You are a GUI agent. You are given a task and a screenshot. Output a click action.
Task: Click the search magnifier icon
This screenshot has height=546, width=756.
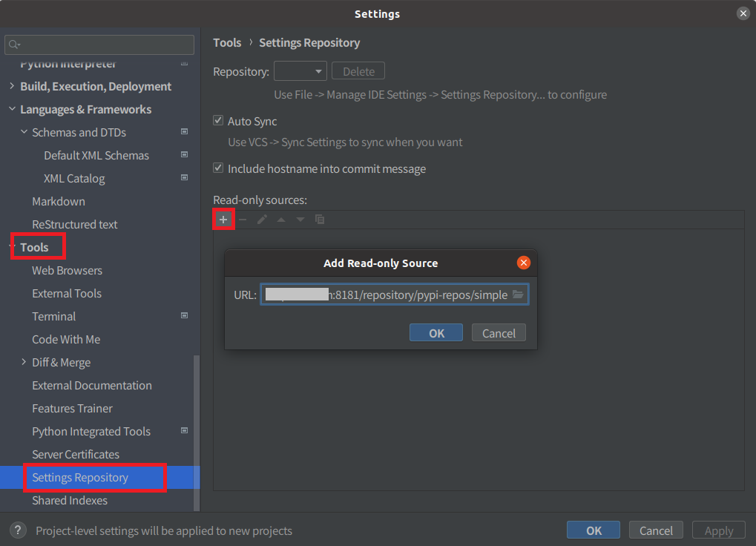coord(14,45)
